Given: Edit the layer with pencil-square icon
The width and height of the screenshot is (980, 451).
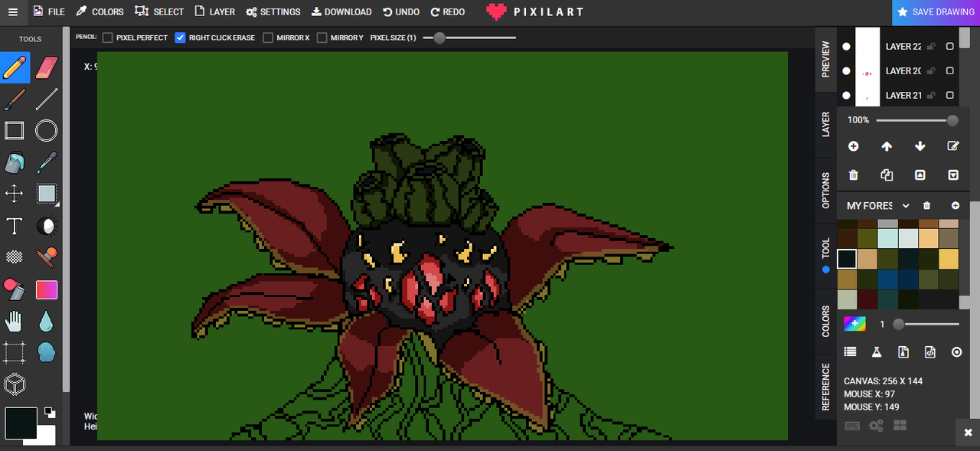Looking at the screenshot, I should point(953,146).
